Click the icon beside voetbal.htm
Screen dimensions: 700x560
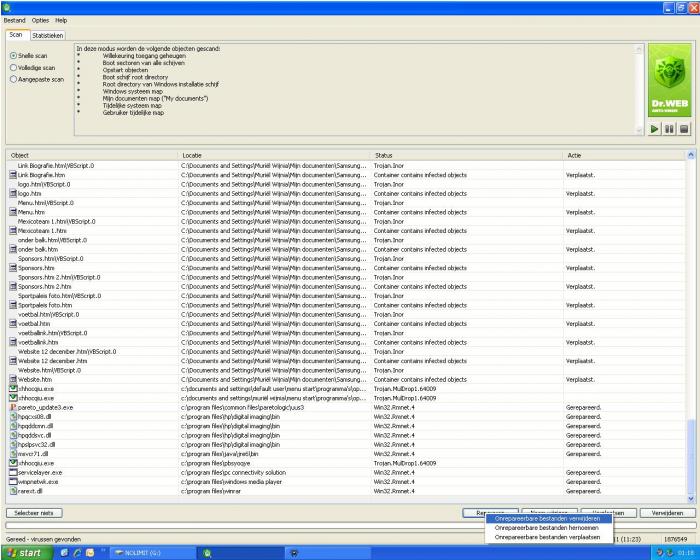click(x=13, y=324)
